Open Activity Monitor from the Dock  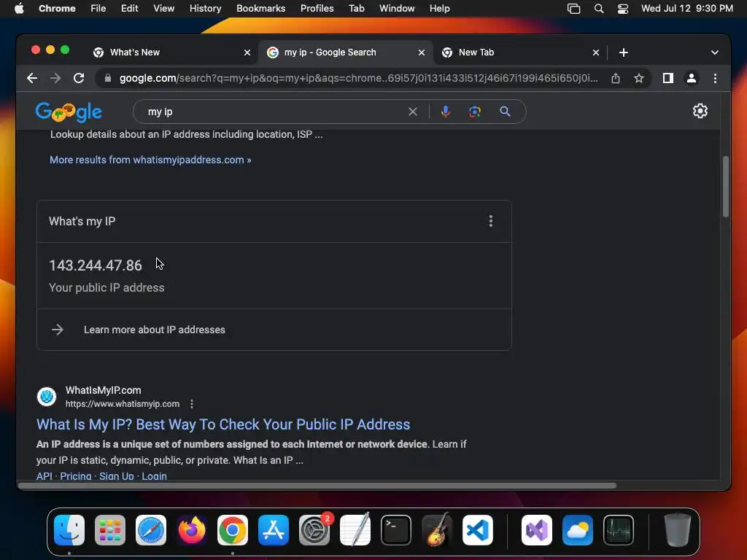pyautogui.click(x=619, y=530)
